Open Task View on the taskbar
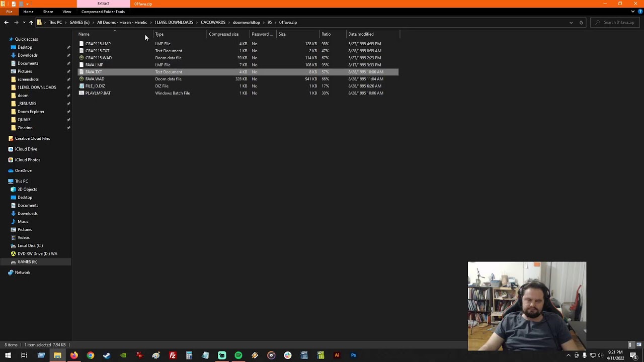The image size is (644, 362). click(x=24, y=355)
